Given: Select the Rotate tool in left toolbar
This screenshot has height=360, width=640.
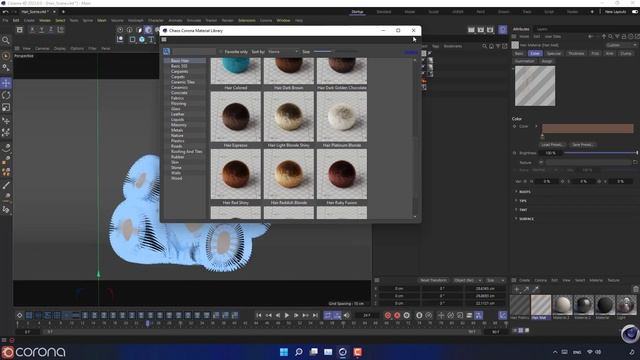Looking at the screenshot, I should 6,95.
